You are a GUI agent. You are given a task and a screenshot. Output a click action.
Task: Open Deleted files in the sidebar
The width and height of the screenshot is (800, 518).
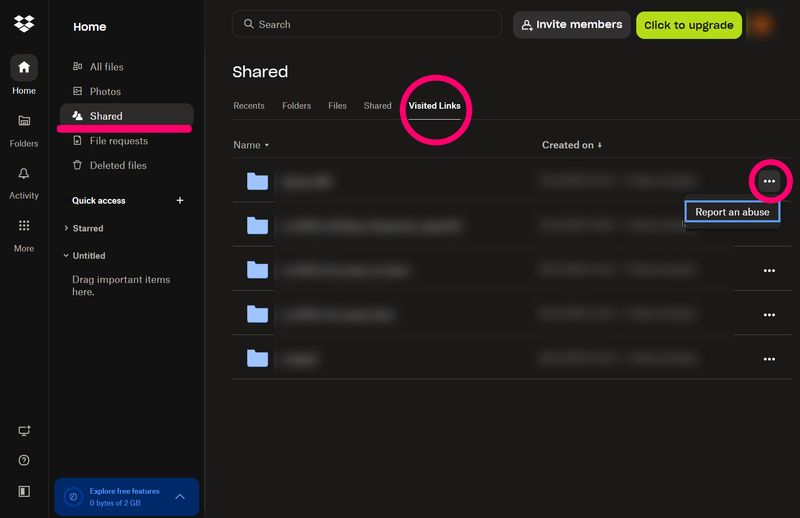(117, 165)
